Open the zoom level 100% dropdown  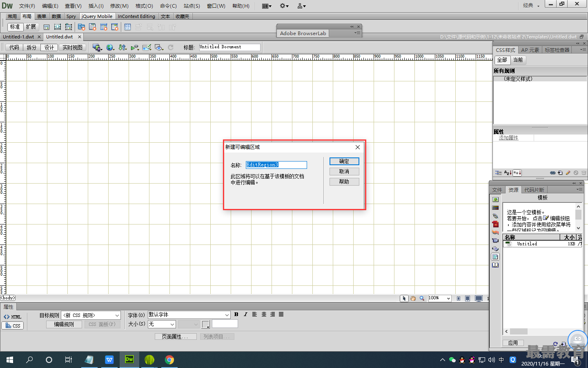coord(439,298)
